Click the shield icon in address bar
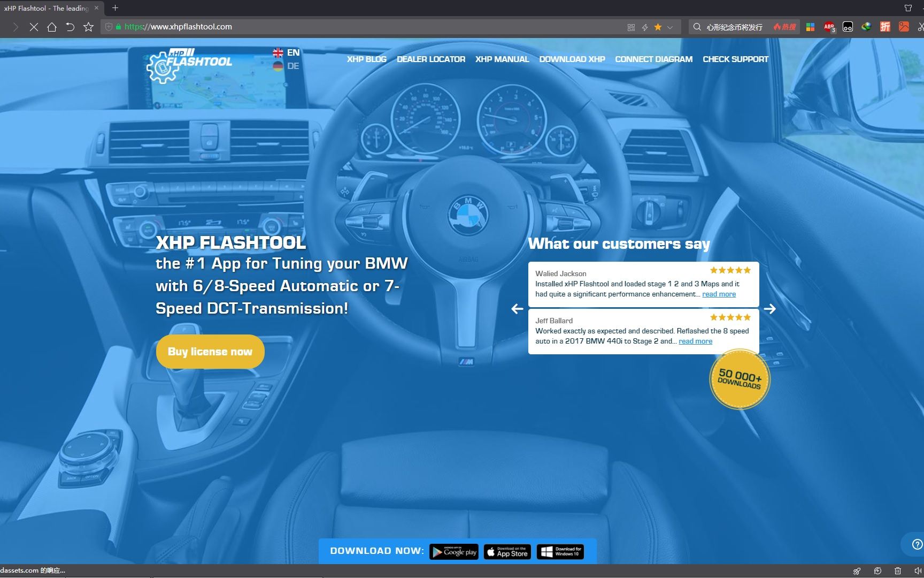Viewport: 924px width, 578px height. point(109,27)
